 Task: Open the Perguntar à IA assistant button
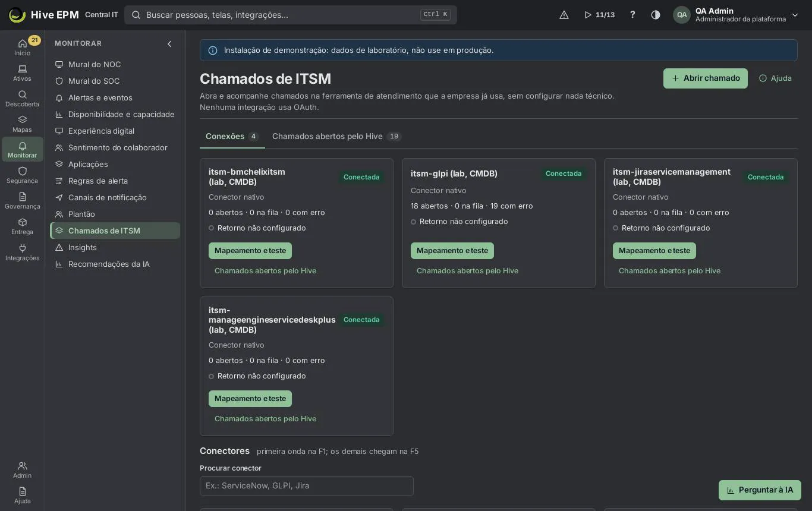[x=760, y=490]
